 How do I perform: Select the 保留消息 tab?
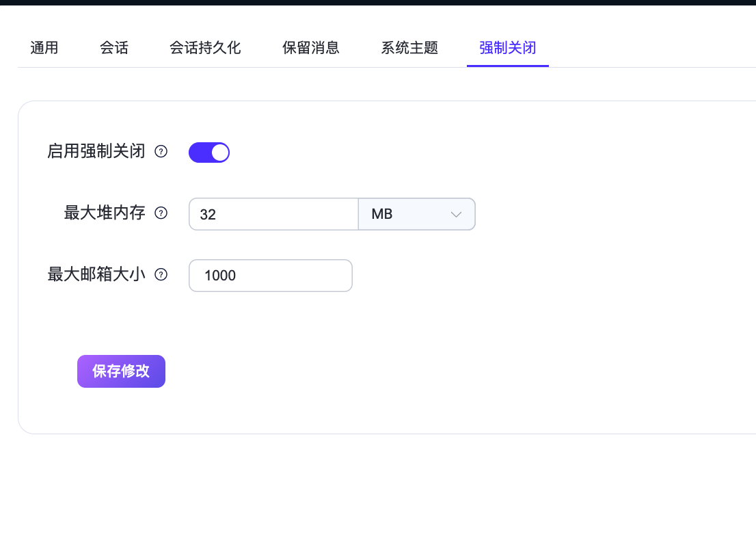tap(311, 48)
